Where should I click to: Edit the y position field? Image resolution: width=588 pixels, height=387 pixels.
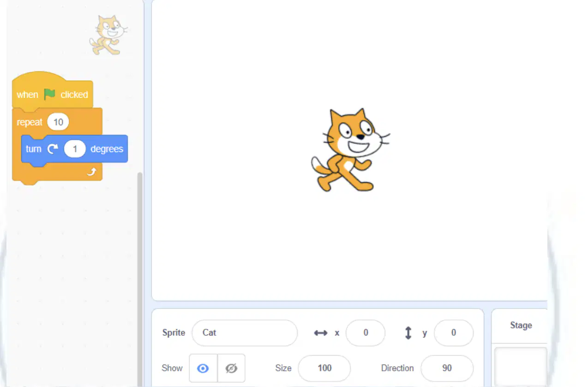[x=454, y=333]
